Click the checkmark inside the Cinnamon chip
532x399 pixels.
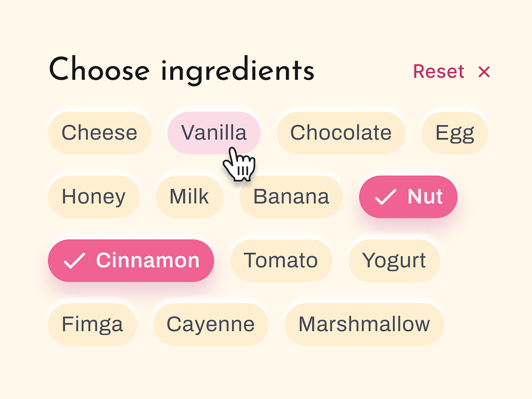74,261
